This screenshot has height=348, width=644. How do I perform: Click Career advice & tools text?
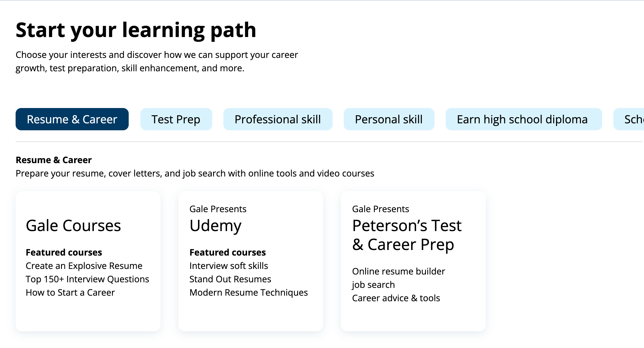point(396,298)
